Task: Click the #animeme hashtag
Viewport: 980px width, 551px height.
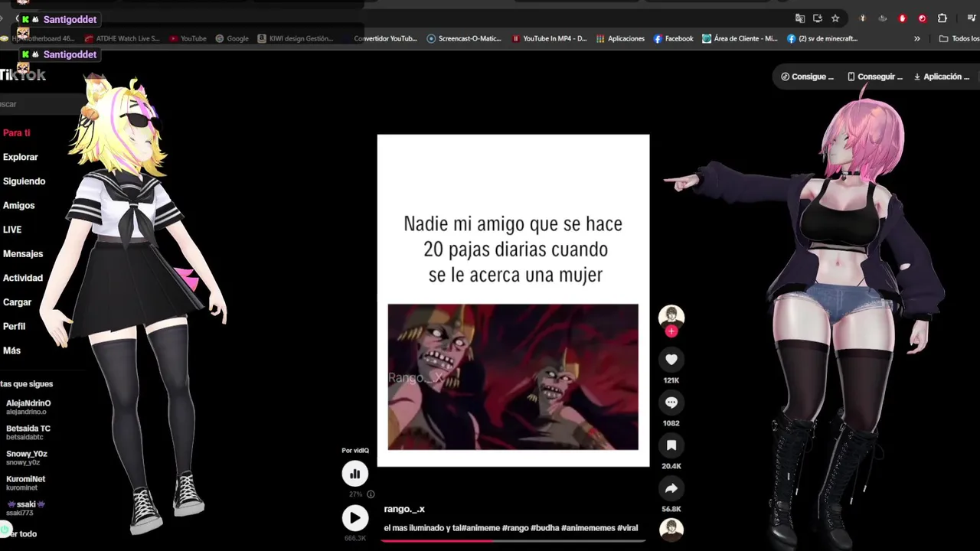Action: tap(481, 528)
